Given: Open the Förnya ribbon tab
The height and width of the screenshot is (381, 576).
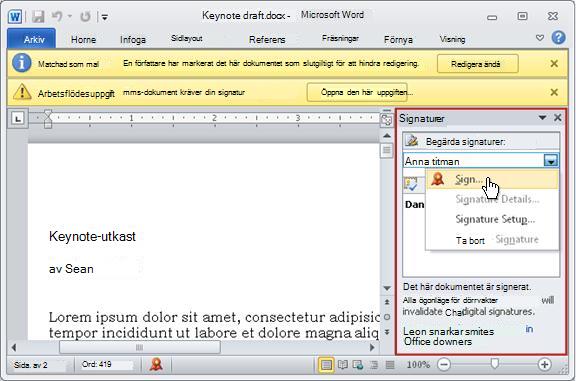Looking at the screenshot, I should tap(398, 39).
